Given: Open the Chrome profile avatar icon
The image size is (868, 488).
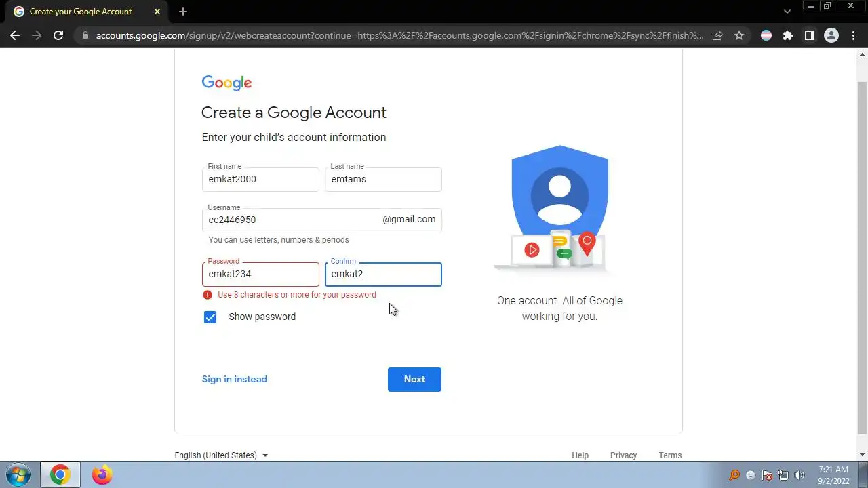Looking at the screenshot, I should click(x=831, y=35).
